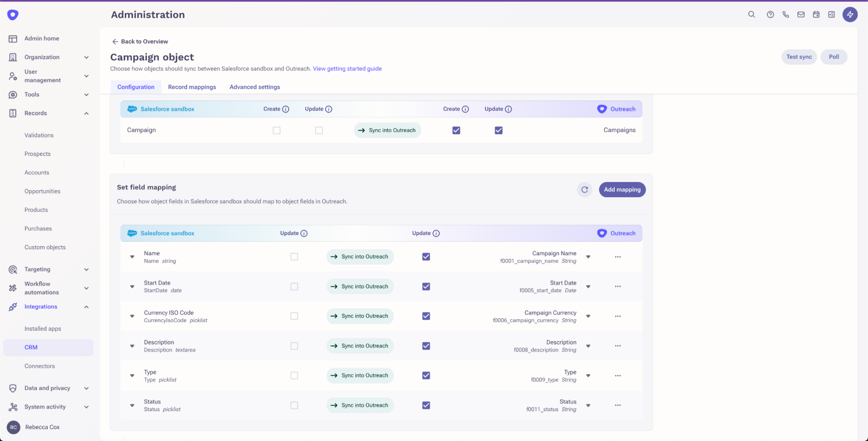Show info for Salesforce Update column in object sync
The height and width of the screenshot is (441, 868).
329,109
